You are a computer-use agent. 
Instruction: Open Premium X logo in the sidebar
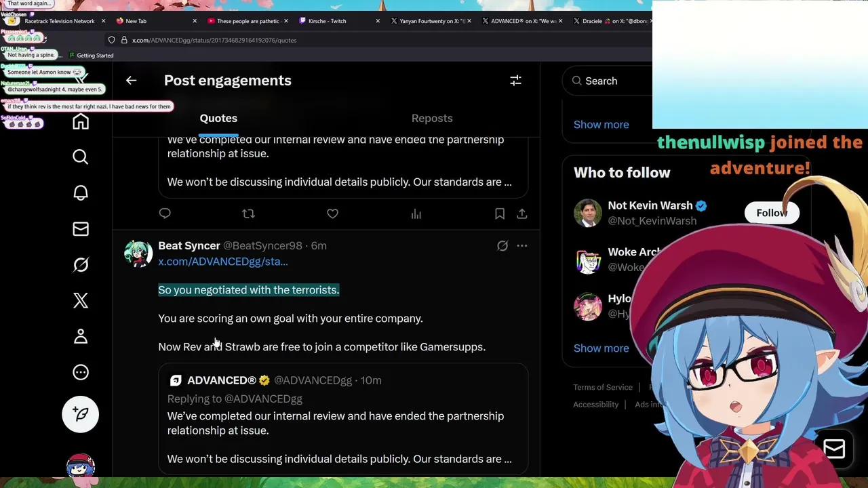click(81, 300)
